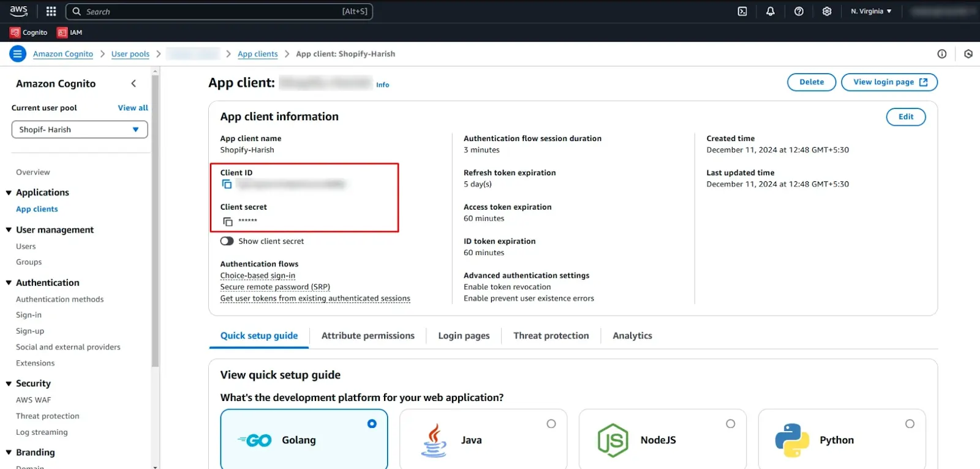Open Secure remote password (SRP) link
Screen dimensions: 980x469
pyautogui.click(x=275, y=287)
